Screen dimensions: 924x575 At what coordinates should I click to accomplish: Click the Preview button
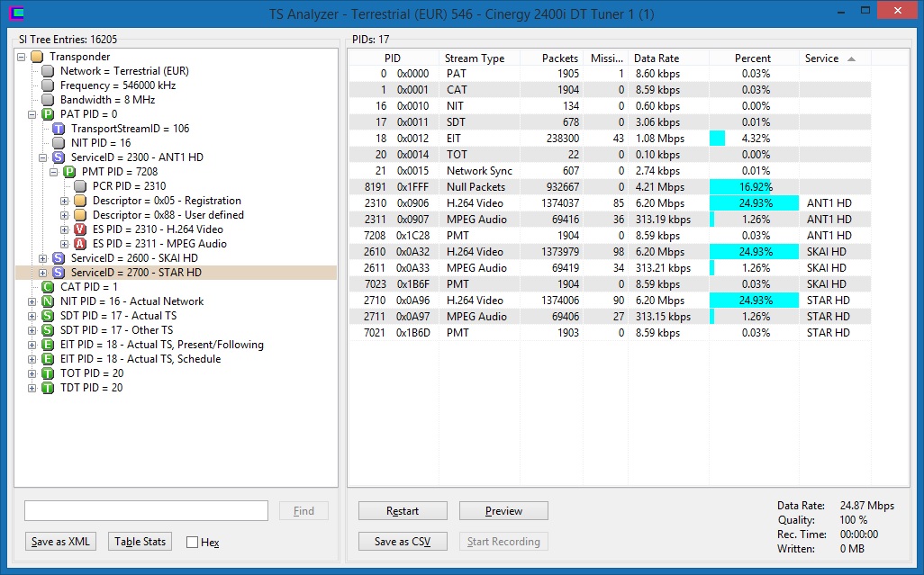click(x=503, y=511)
